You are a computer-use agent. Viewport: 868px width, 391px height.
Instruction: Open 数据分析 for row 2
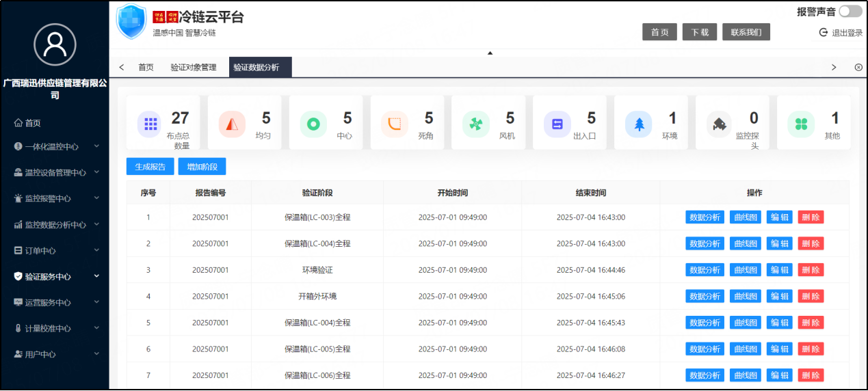(705, 243)
